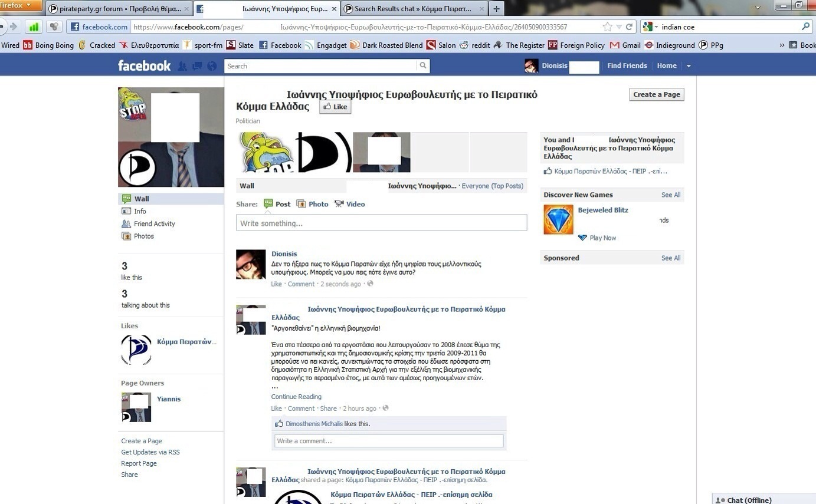The height and width of the screenshot is (504, 816).
Task: Open See All for Discover New Games
Action: [671, 195]
